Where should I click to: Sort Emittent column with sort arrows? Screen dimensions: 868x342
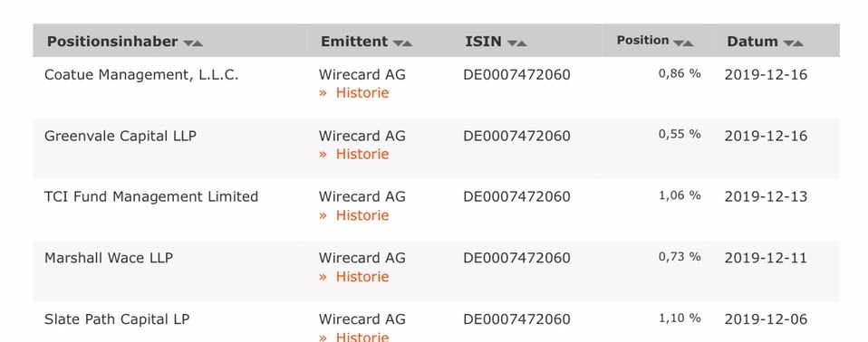[402, 43]
